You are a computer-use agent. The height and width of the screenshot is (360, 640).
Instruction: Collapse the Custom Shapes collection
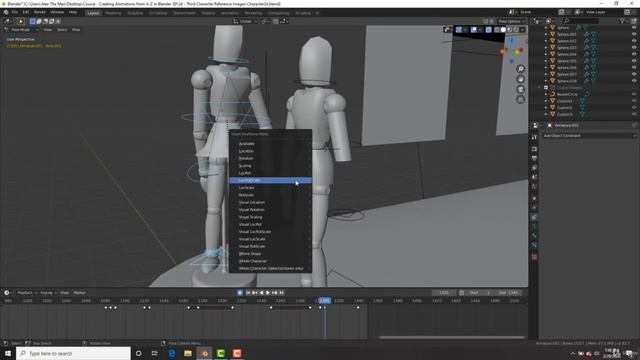pyautogui.click(x=540, y=87)
